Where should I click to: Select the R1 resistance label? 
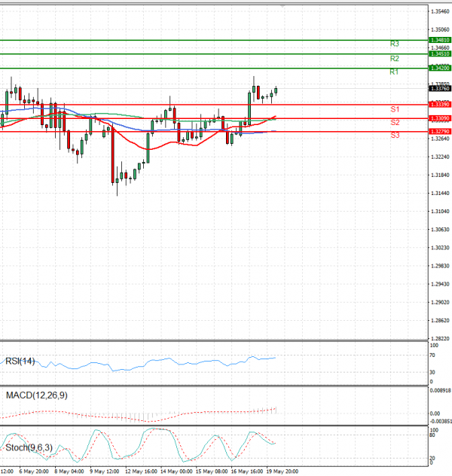click(394, 72)
